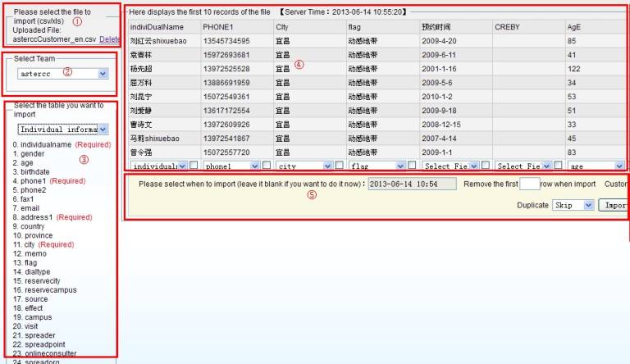Select 2. age in the field list
The image size is (630, 364).
click(23, 162)
